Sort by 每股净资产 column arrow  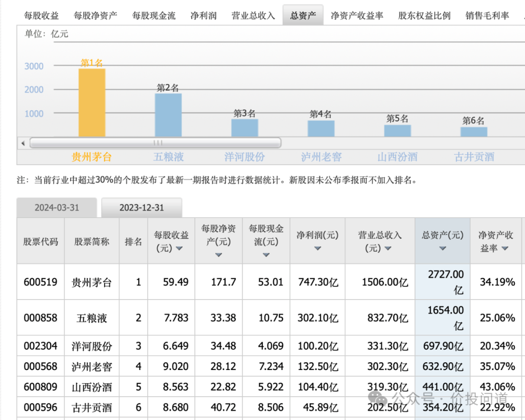(x=219, y=255)
